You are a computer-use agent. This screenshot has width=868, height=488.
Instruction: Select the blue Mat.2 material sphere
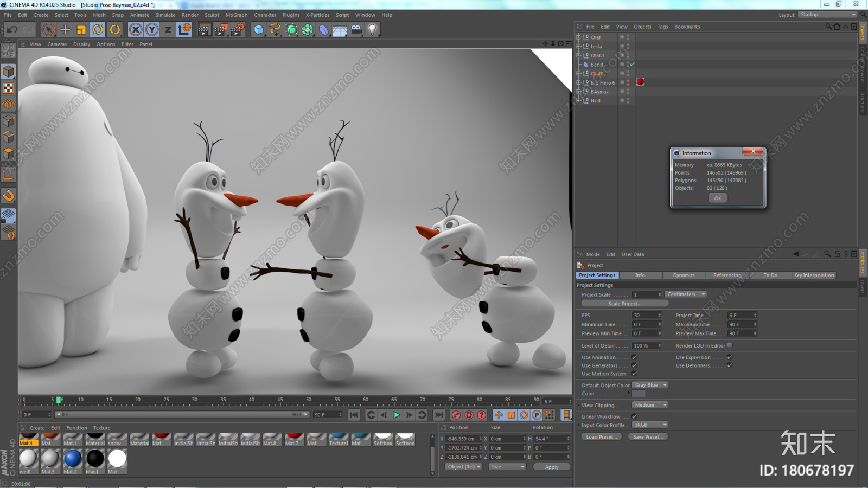[72, 459]
